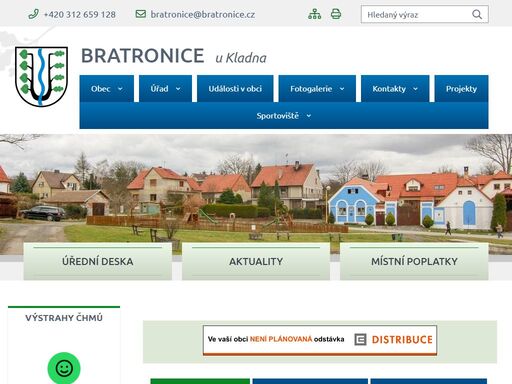Click the magnifying glass search icon

coord(477,14)
